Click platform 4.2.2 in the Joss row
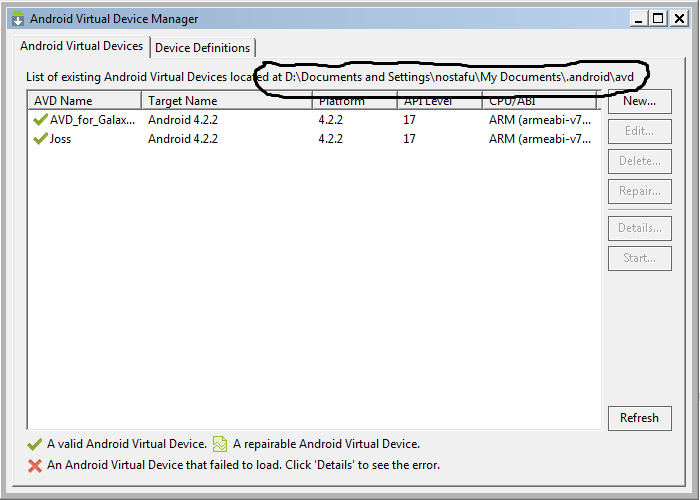 click(x=331, y=139)
